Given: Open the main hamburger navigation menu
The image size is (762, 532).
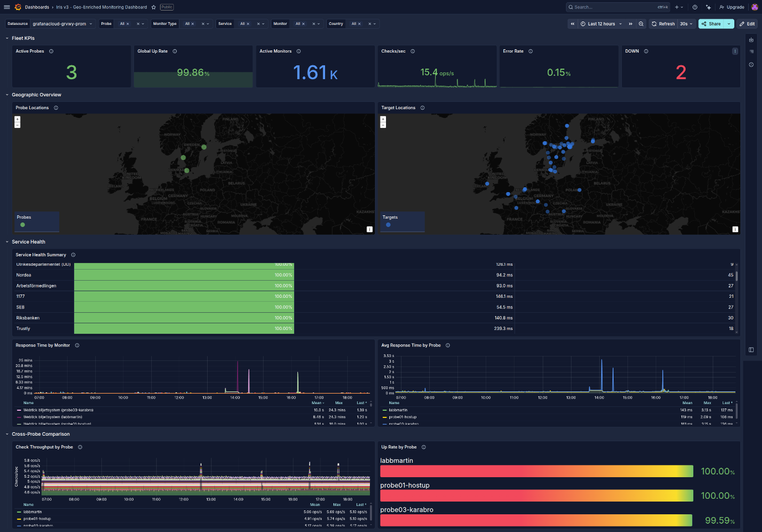Looking at the screenshot, I should click(7, 7).
